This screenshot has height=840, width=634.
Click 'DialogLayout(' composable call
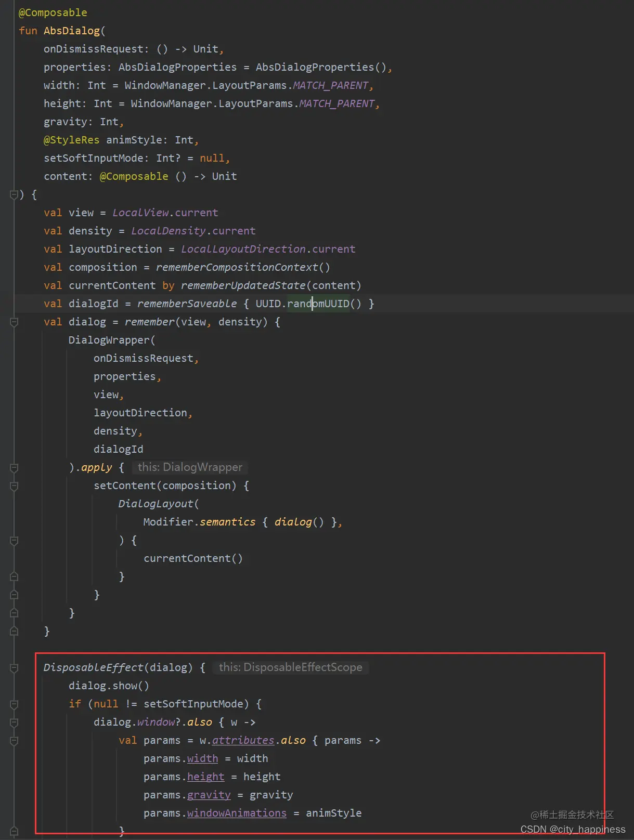[159, 504]
